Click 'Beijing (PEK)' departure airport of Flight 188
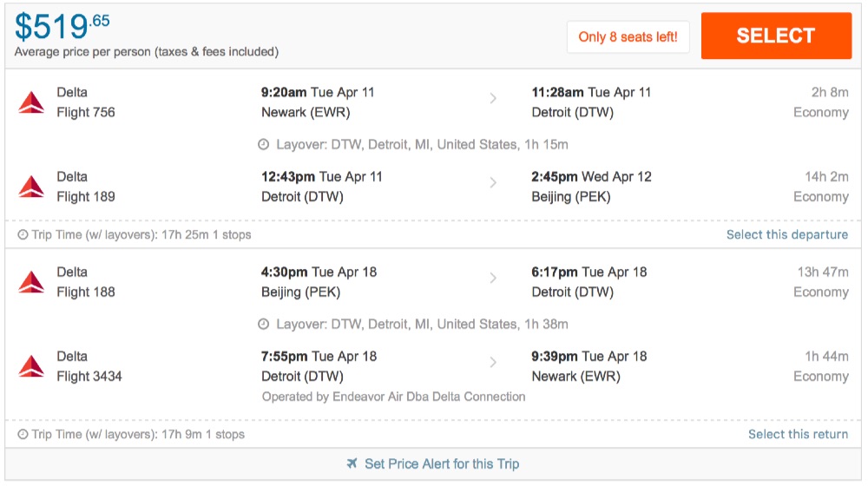Viewport: 868px width, 486px height. pos(300,292)
